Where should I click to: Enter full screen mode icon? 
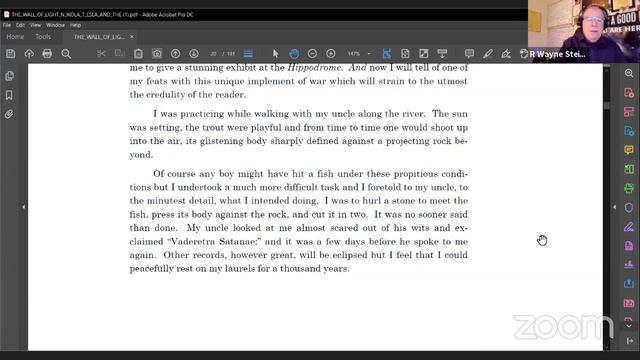(x=424, y=53)
